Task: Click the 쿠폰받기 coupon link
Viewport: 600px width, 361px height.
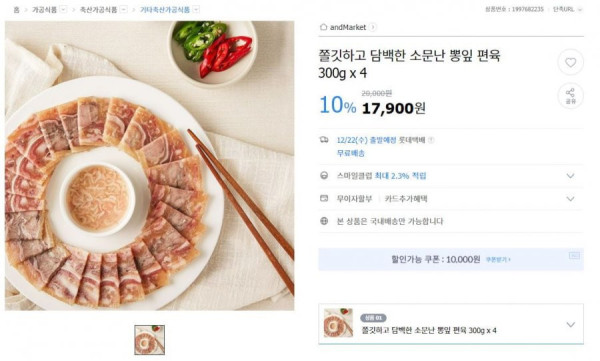Action: (498, 260)
